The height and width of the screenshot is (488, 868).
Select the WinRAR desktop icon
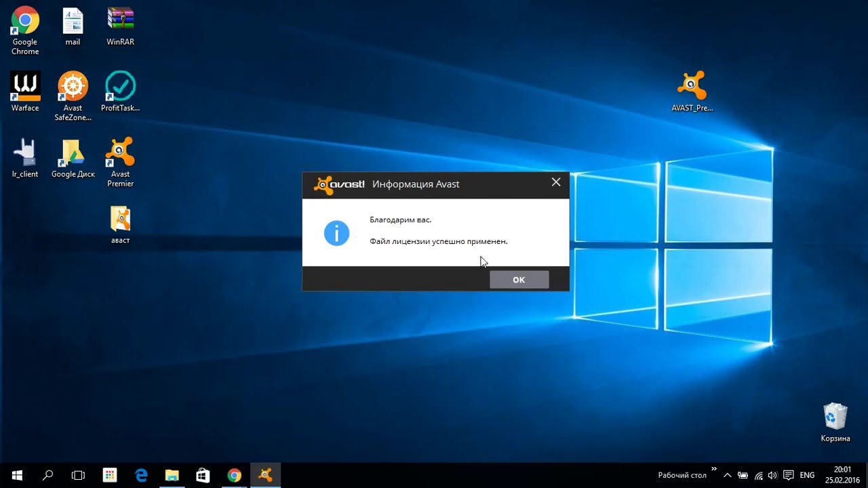pyautogui.click(x=120, y=27)
